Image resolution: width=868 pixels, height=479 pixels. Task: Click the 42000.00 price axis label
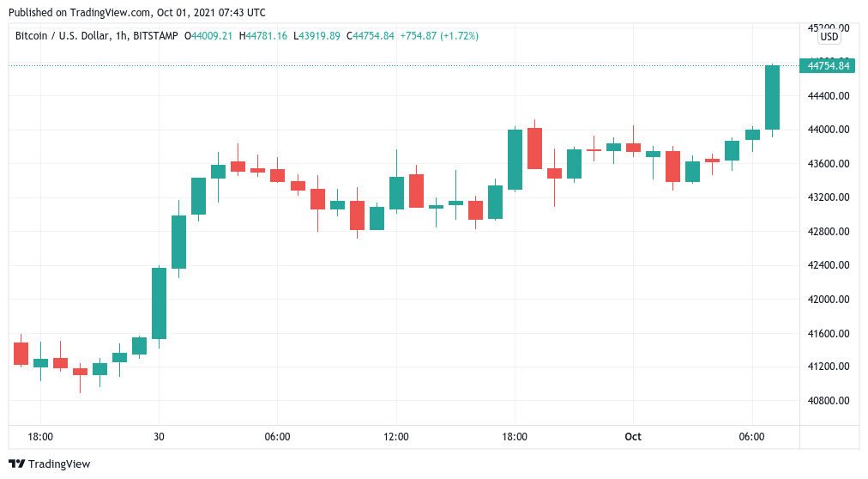tap(828, 300)
